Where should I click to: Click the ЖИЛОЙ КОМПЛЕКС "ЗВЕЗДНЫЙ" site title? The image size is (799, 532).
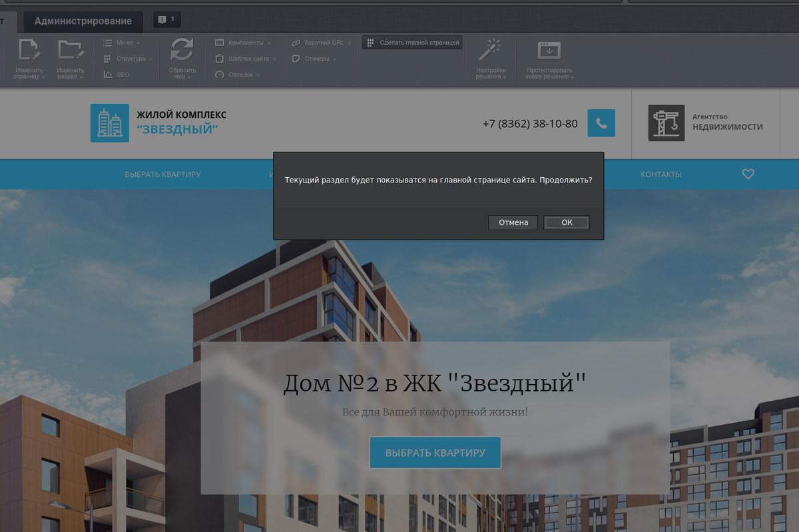pos(181,123)
